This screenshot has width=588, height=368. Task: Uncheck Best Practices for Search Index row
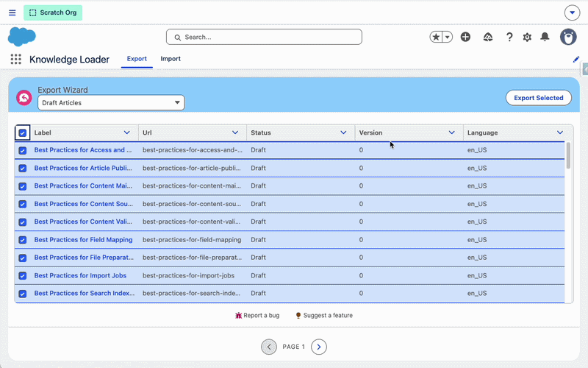23,294
